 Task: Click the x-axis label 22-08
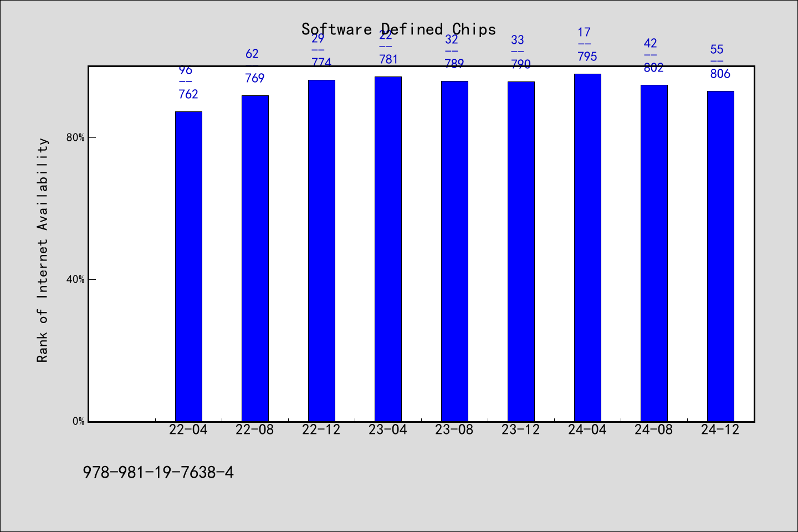[x=255, y=429]
